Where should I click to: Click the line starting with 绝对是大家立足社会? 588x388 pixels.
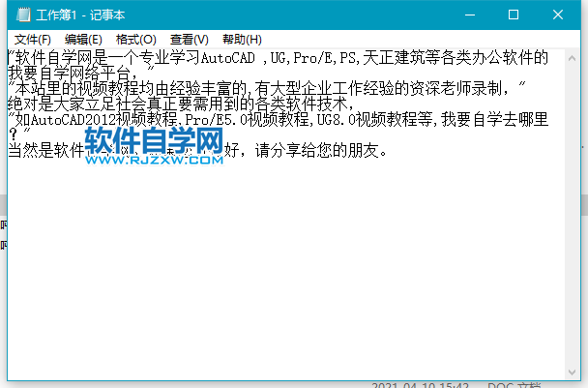click(x=174, y=104)
